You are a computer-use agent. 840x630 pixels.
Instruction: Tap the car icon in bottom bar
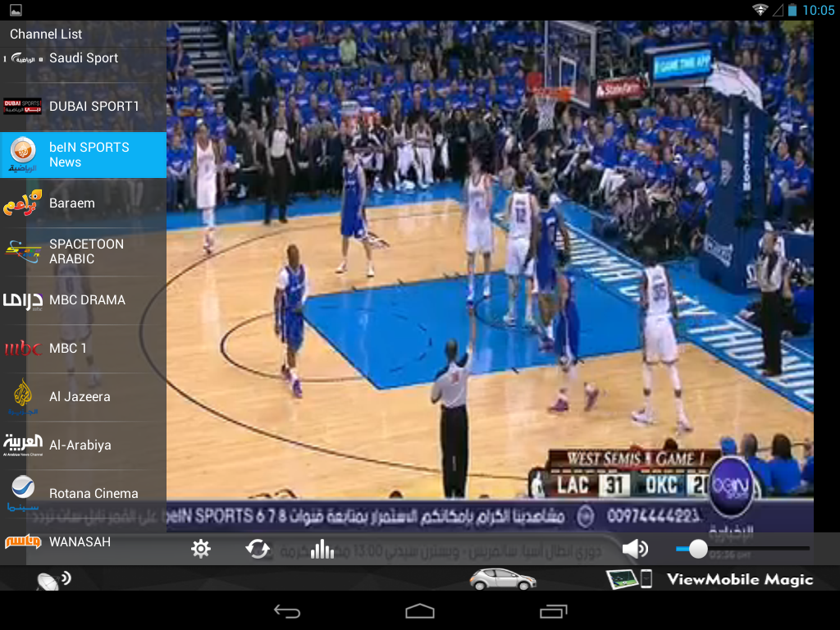(x=503, y=579)
